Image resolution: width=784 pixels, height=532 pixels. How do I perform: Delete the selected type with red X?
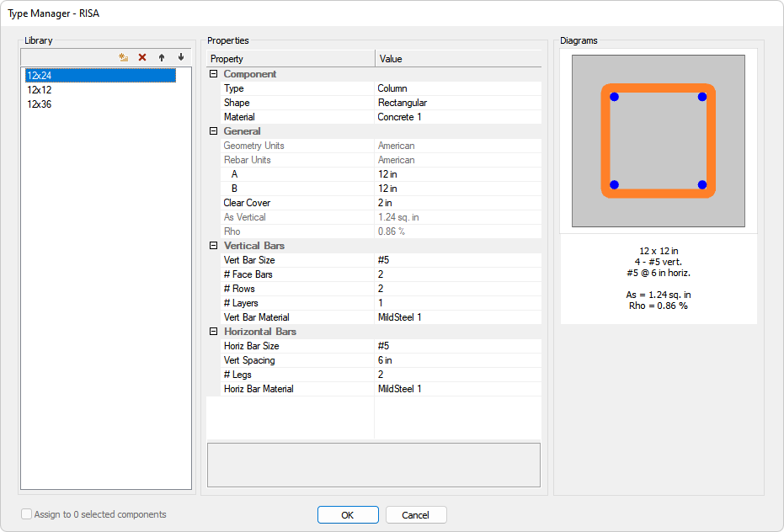142,57
